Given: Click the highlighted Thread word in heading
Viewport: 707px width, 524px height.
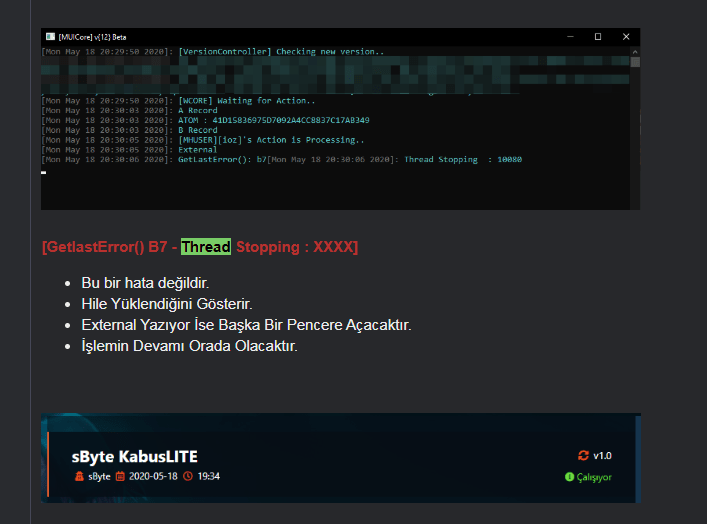Looking at the screenshot, I should pyautogui.click(x=206, y=247).
